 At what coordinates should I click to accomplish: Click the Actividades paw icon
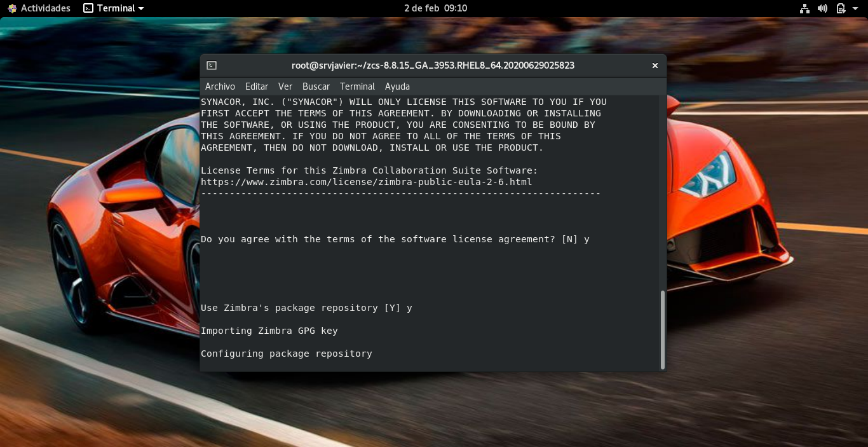[12, 8]
